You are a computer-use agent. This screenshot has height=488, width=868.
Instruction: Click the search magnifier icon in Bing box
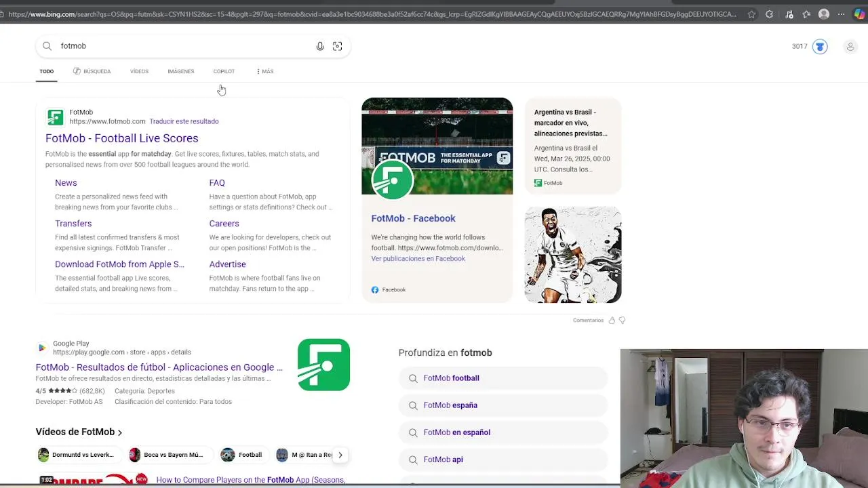47,46
